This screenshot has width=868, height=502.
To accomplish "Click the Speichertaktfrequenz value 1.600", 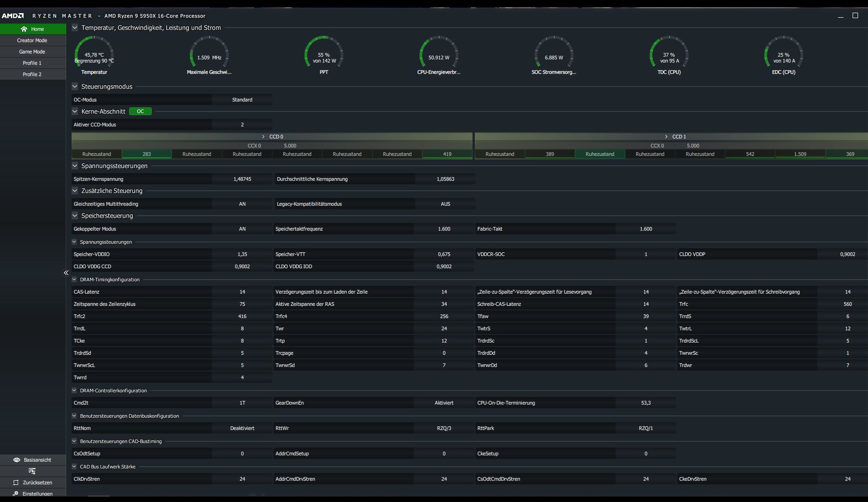I will 444,229.
